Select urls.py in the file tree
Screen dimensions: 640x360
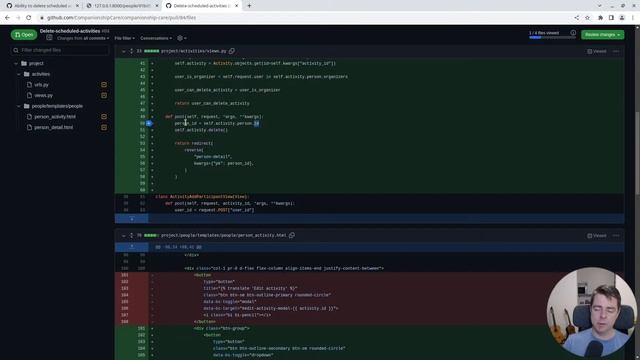tap(41, 85)
